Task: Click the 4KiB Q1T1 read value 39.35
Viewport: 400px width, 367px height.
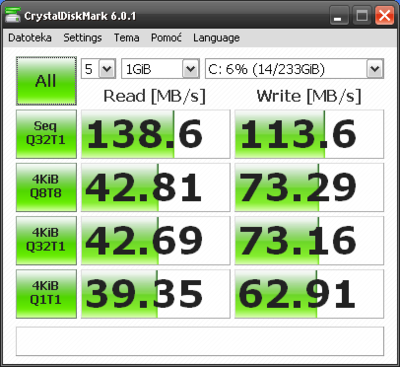Action: (156, 294)
